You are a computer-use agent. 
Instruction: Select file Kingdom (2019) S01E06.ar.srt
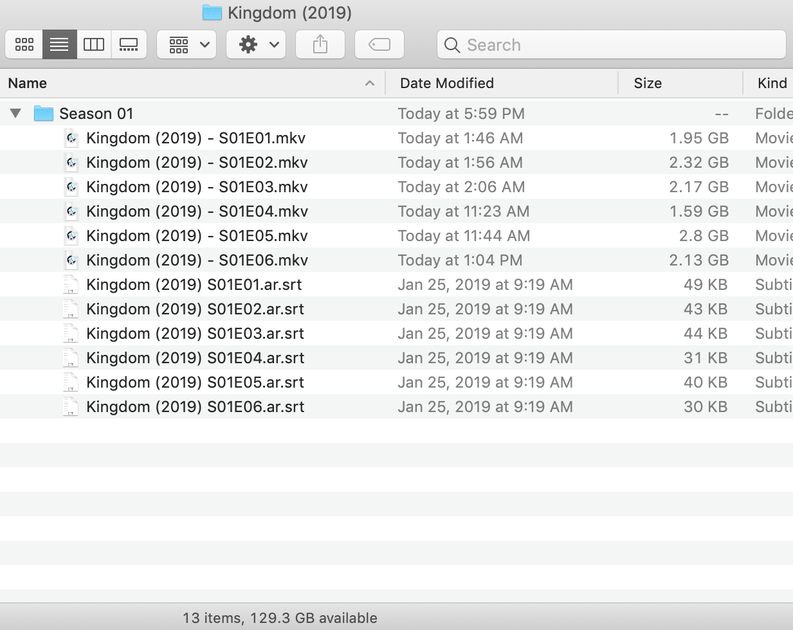pyautogui.click(x=195, y=407)
